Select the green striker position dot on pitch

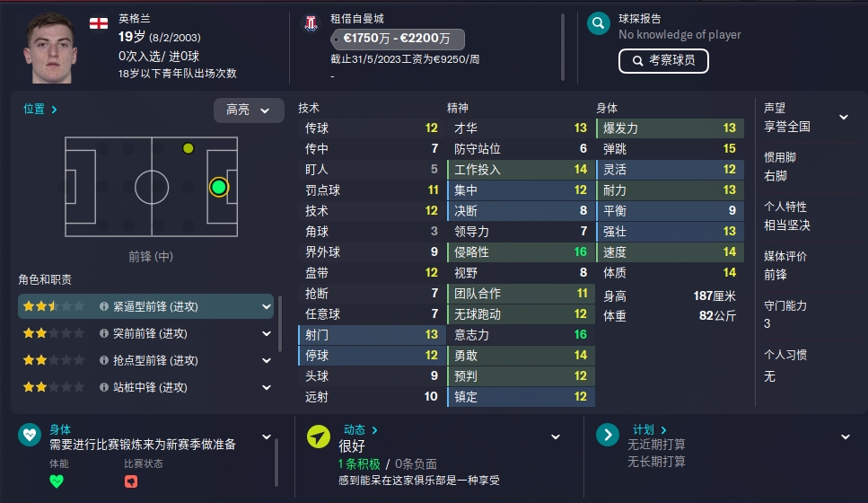pos(219,187)
